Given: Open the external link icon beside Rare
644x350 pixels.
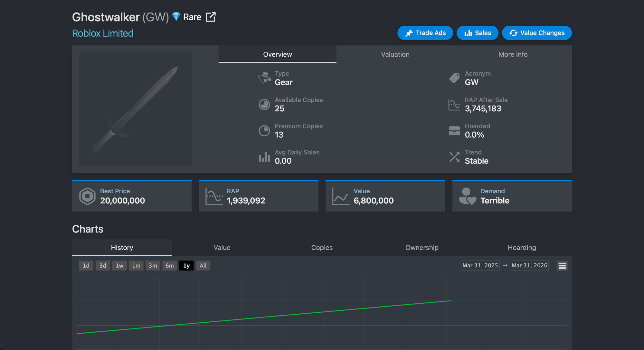Looking at the screenshot, I should coord(211,17).
